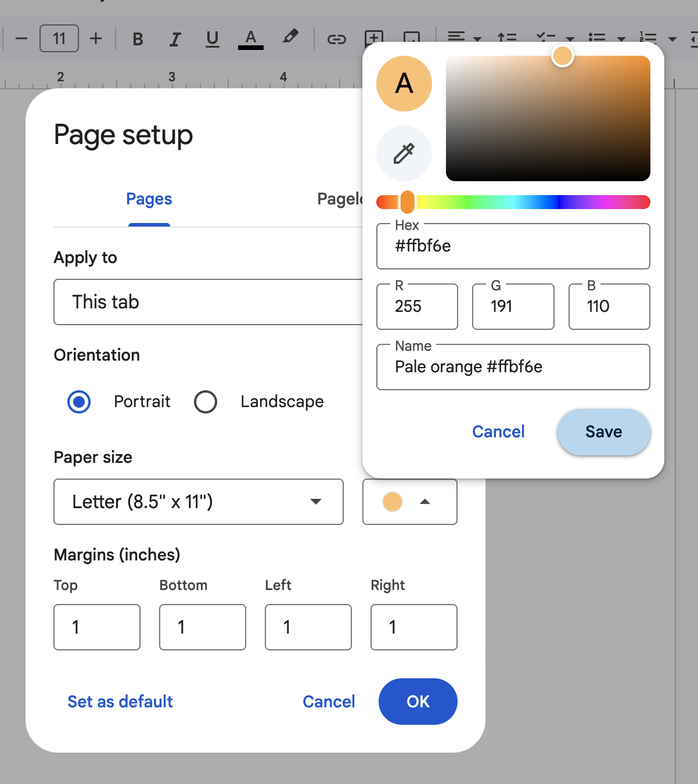Open line and paragraph spacing
Viewport: 698px width, 784px height.
(x=507, y=38)
